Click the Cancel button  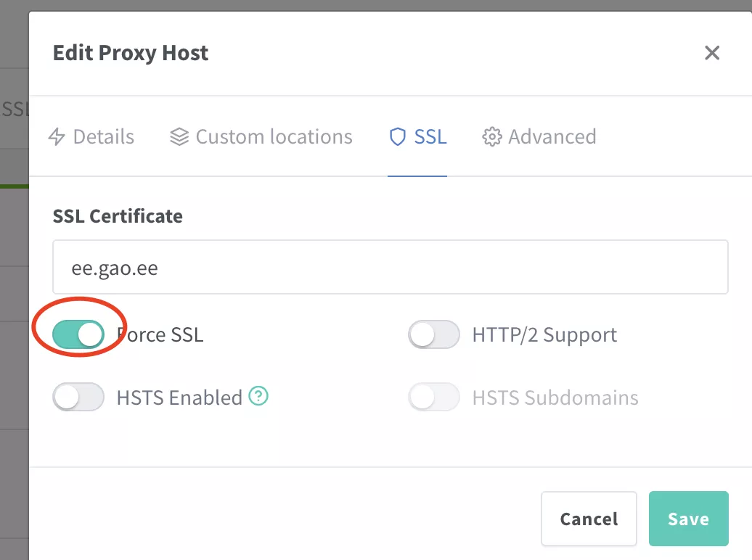pos(589,519)
